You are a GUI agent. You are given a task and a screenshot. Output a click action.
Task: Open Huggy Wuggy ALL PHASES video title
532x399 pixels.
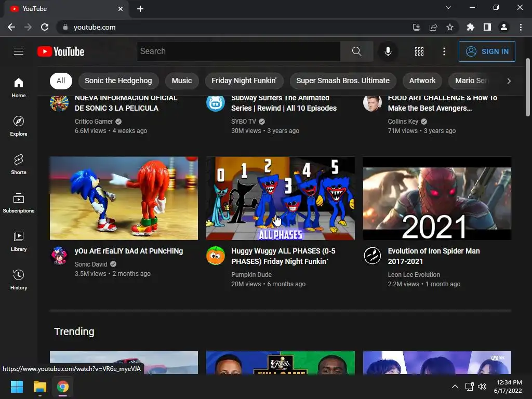(x=283, y=256)
